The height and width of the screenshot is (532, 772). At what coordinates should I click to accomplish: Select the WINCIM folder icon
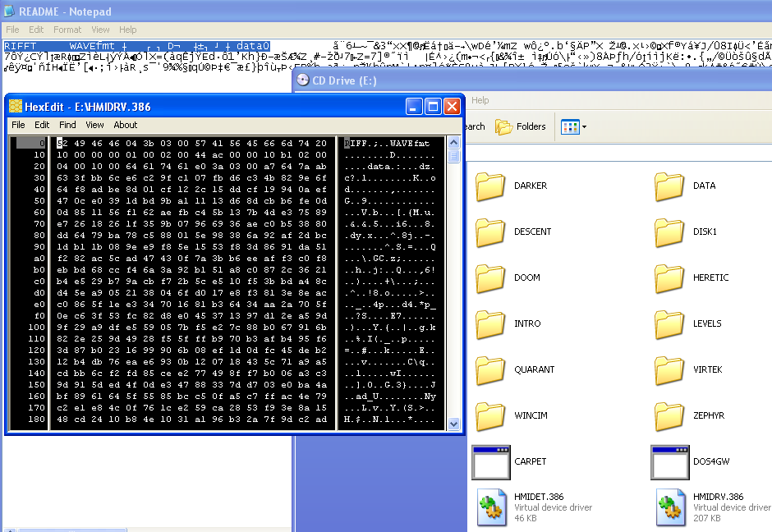(x=490, y=416)
